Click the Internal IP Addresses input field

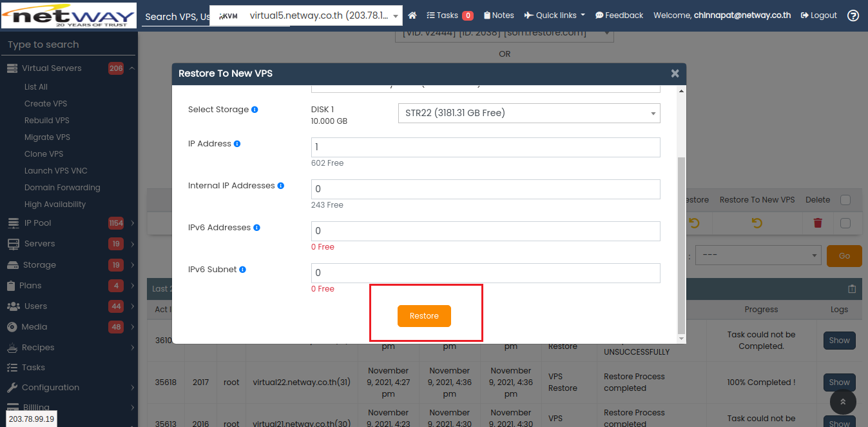(x=485, y=189)
